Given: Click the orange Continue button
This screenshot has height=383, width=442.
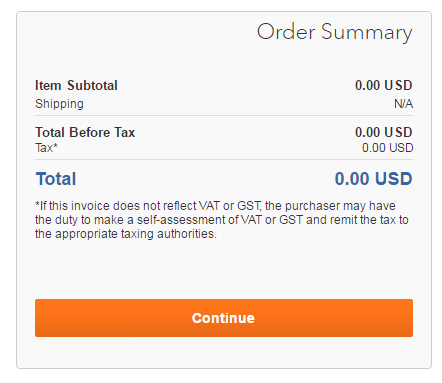Looking at the screenshot, I should tap(224, 318).
